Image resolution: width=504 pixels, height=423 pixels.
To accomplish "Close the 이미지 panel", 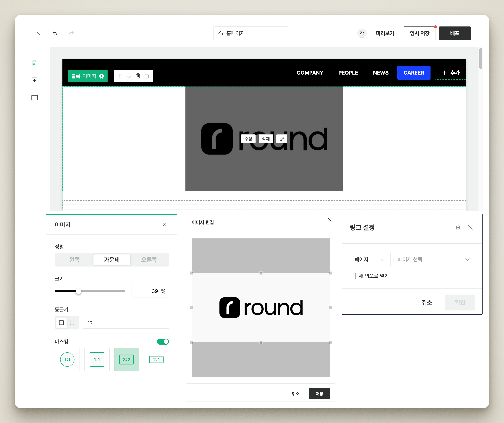I will point(164,225).
